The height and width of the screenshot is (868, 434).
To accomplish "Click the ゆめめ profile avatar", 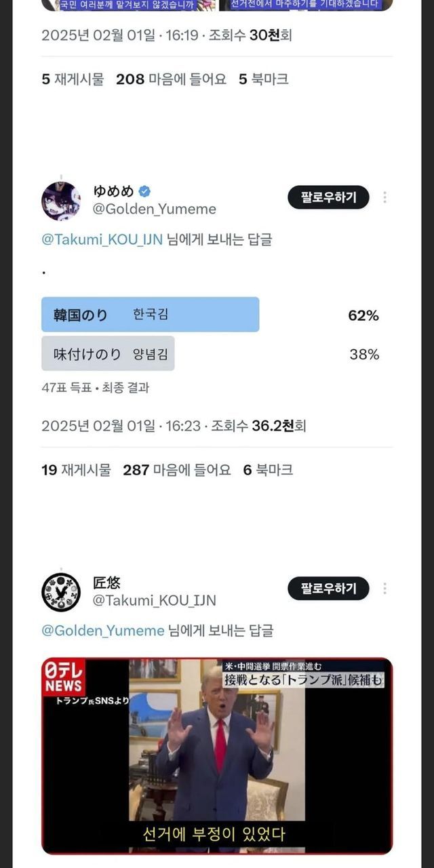I will pos(61,201).
